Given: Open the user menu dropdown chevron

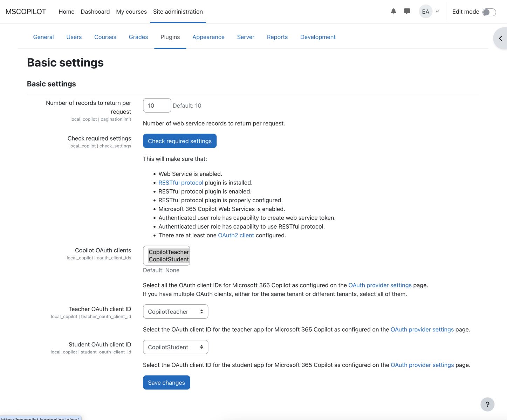Looking at the screenshot, I should (x=438, y=12).
